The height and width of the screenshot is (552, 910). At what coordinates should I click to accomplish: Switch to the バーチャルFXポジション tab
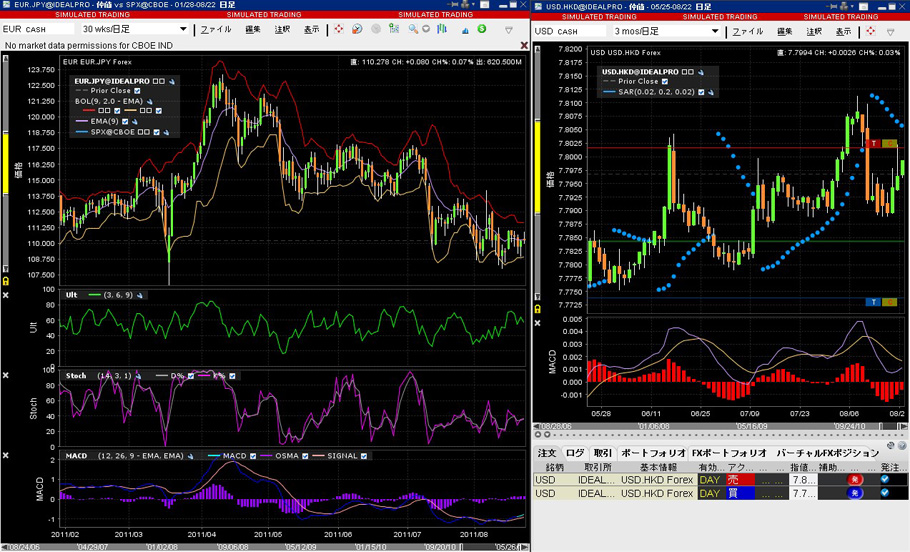click(x=828, y=453)
